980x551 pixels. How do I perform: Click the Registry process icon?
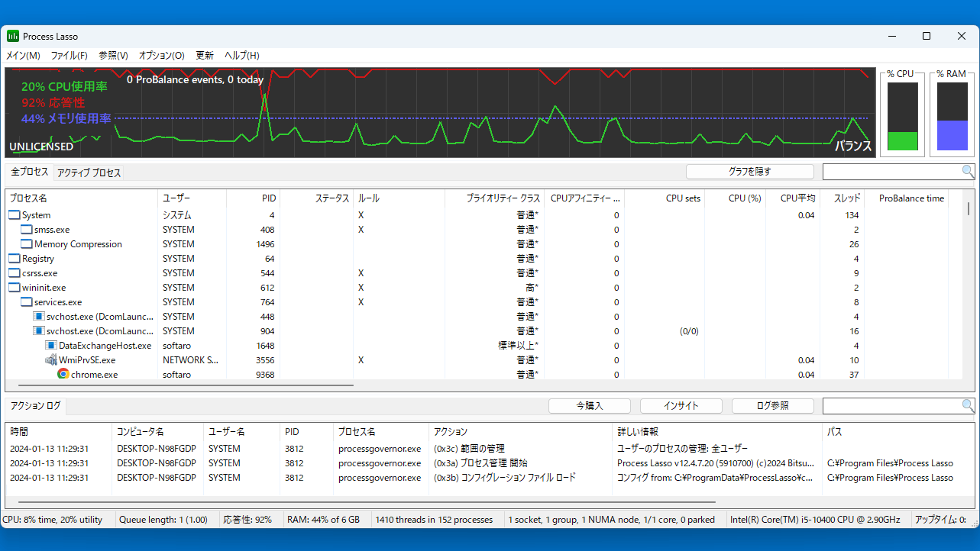(15, 259)
